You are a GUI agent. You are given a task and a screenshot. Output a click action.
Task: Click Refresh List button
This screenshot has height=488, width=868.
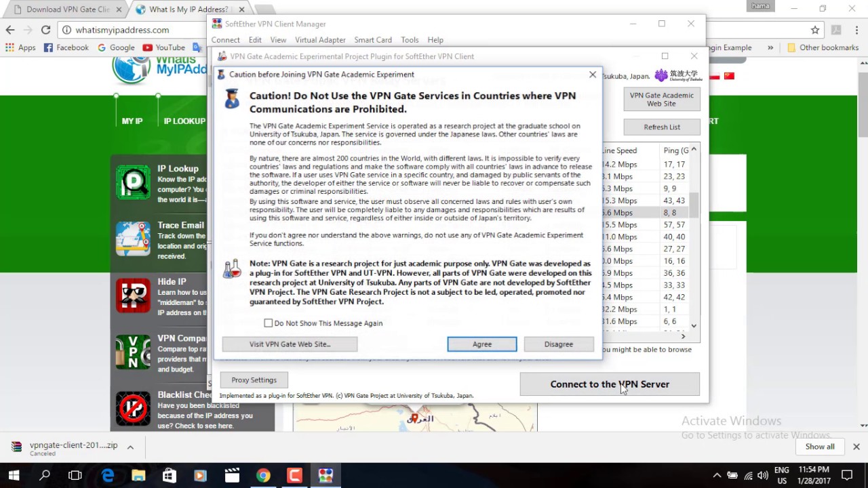(662, 127)
